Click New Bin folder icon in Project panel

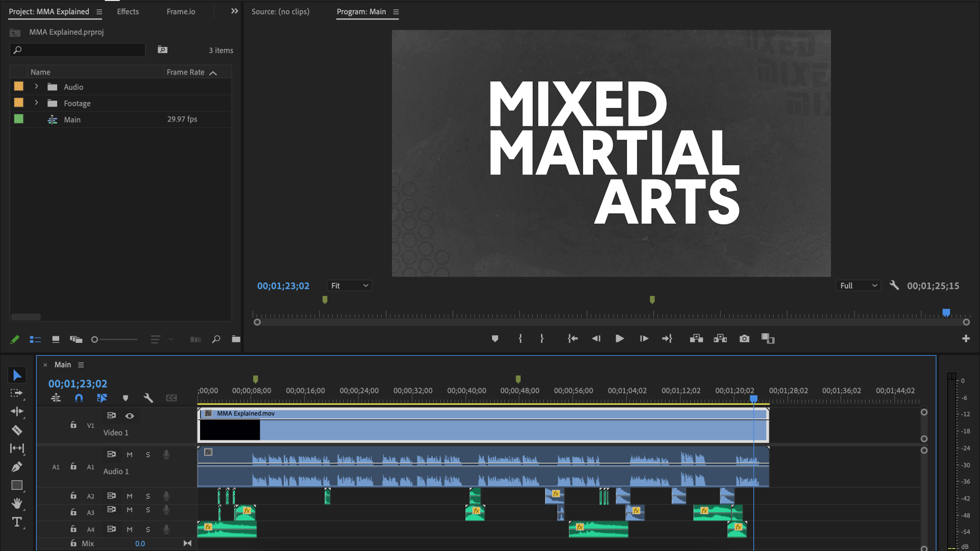[x=235, y=339]
